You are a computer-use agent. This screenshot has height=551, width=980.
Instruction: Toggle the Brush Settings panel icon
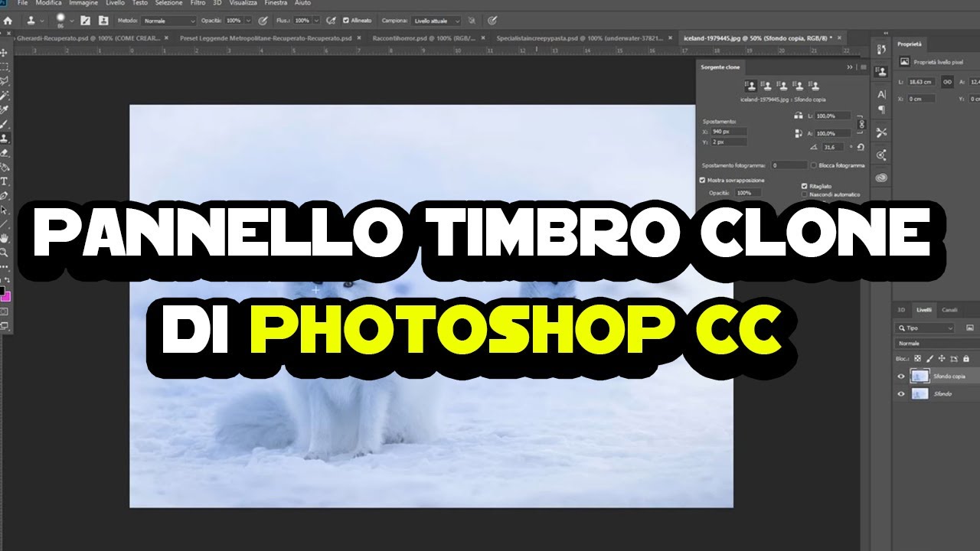[x=85, y=21]
